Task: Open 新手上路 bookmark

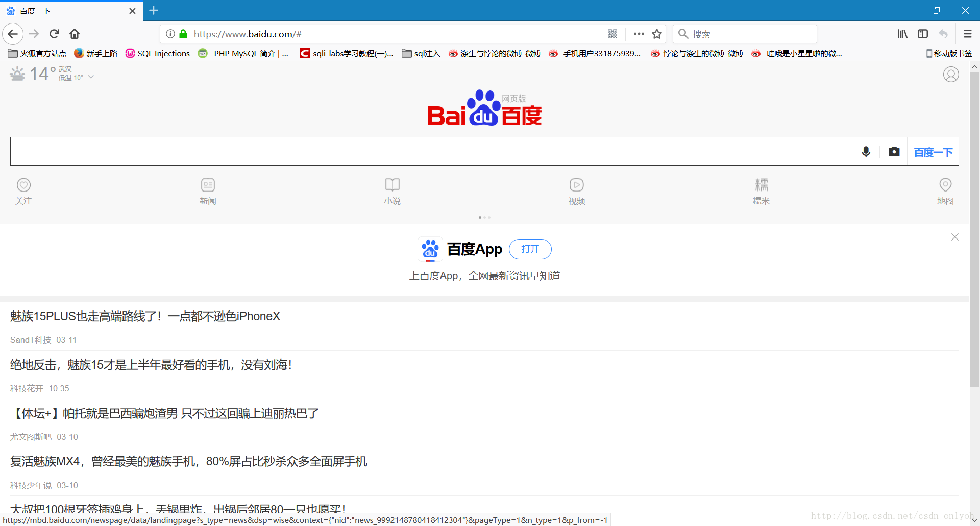Action: (96, 53)
